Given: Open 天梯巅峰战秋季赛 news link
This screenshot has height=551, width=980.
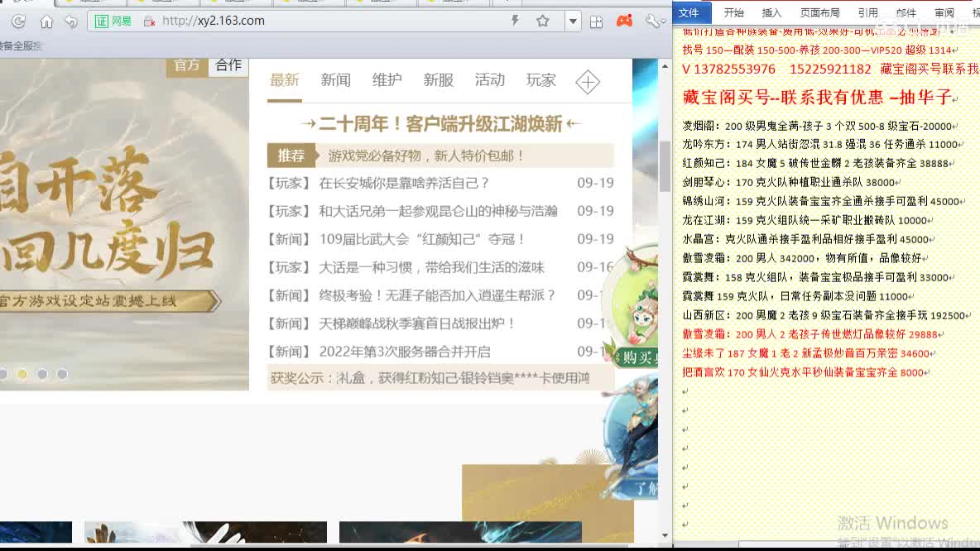Looking at the screenshot, I should tap(417, 323).
